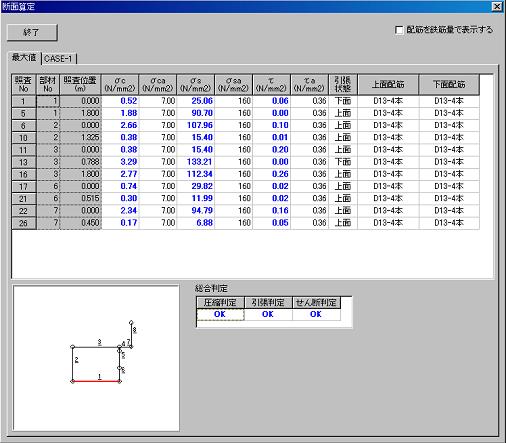The width and height of the screenshot is (506, 443).
Task: Select the 最大値 tab
Action: tap(24, 57)
